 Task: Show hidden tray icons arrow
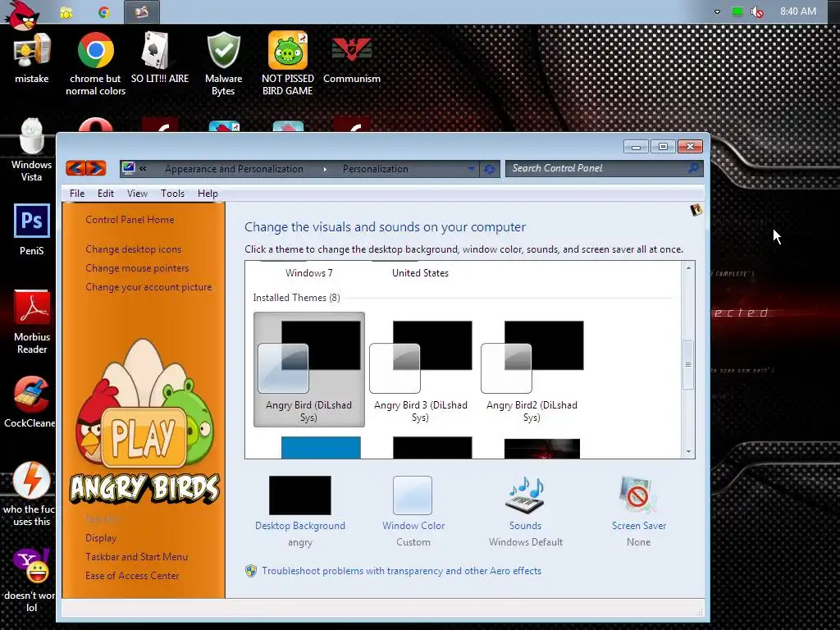point(717,11)
